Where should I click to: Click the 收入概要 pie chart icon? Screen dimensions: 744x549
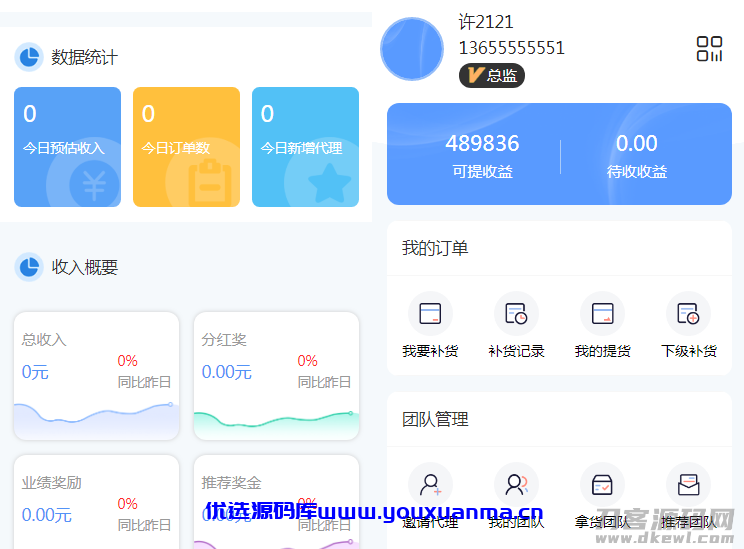(29, 267)
